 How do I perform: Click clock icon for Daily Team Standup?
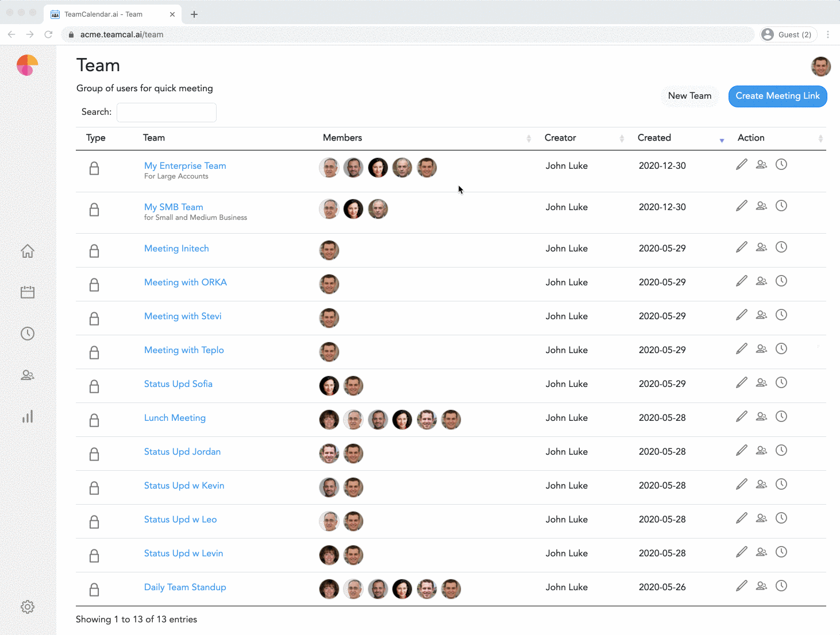[781, 586]
